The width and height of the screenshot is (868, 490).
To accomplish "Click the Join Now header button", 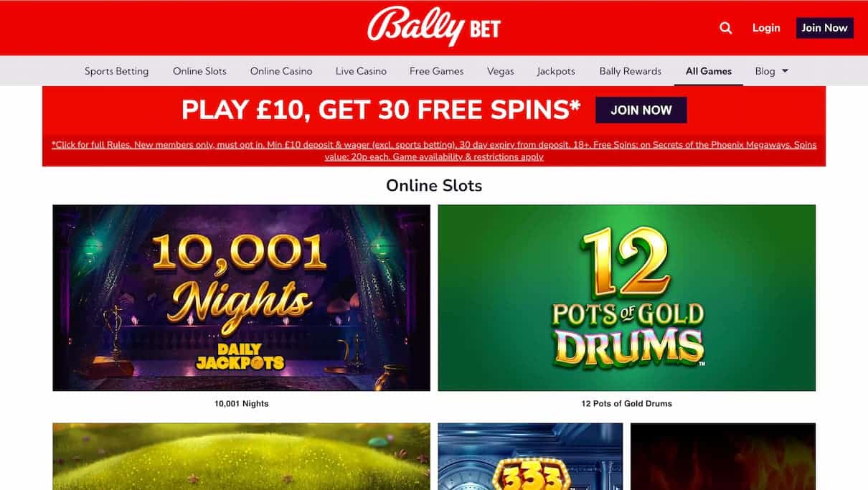I will [824, 28].
